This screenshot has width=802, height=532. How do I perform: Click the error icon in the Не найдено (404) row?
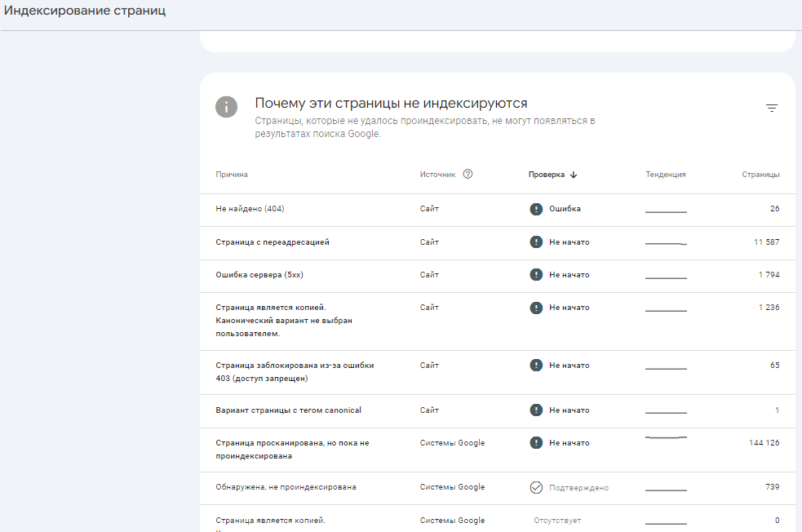point(535,209)
